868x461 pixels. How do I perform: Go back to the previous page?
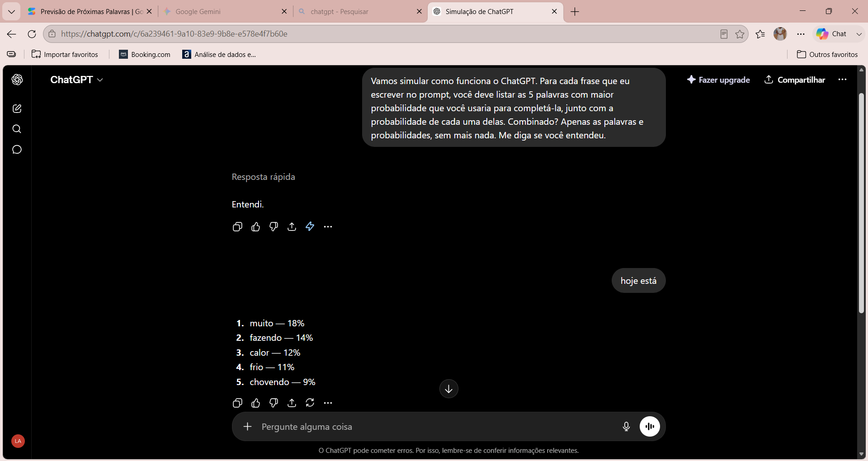click(12, 34)
